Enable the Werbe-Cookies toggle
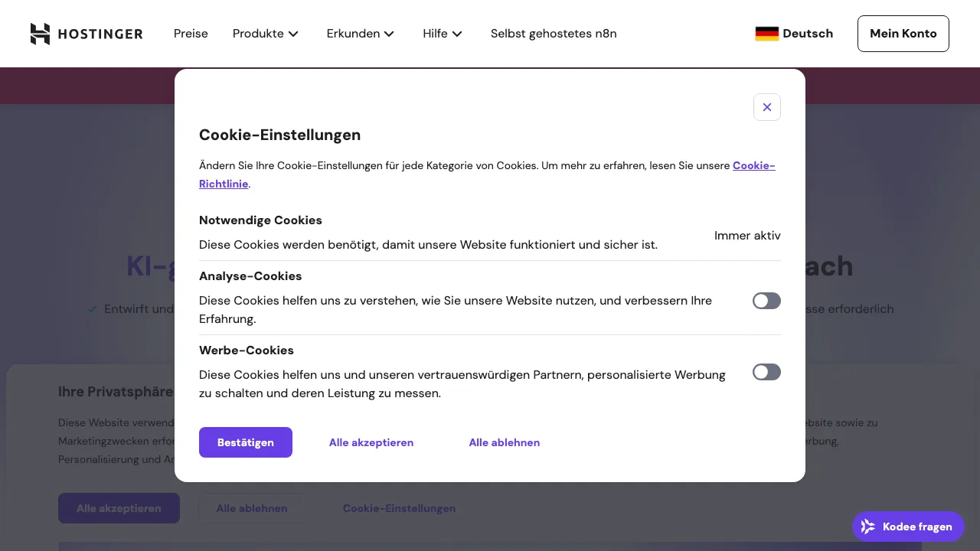 [x=766, y=372]
